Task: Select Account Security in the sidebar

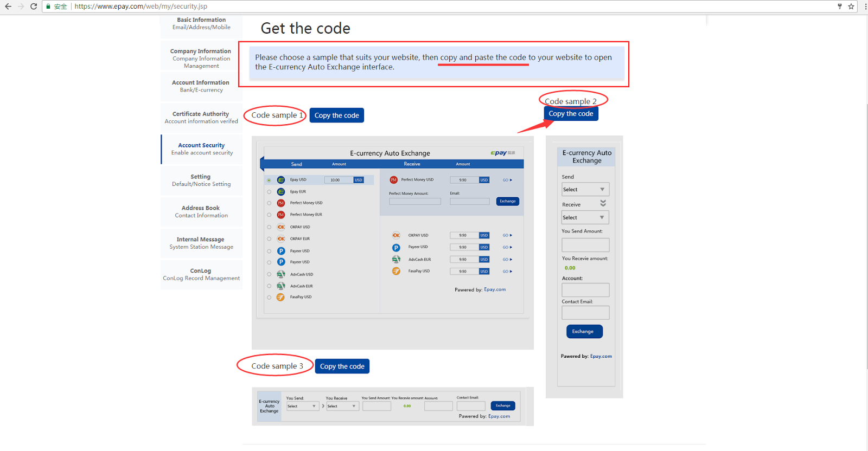Action: click(201, 149)
